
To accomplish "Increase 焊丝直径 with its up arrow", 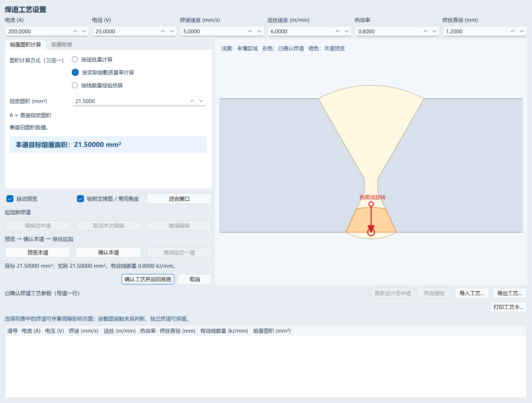I will pos(513,31).
